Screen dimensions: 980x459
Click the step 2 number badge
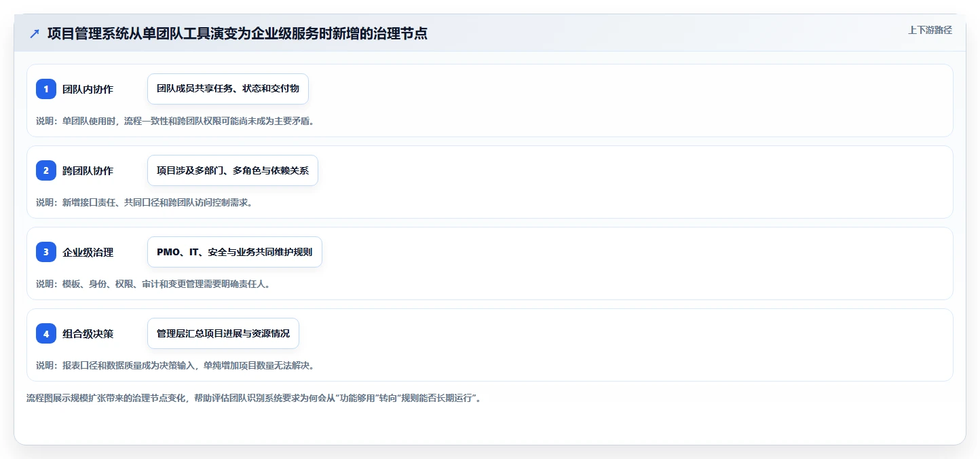coord(46,170)
